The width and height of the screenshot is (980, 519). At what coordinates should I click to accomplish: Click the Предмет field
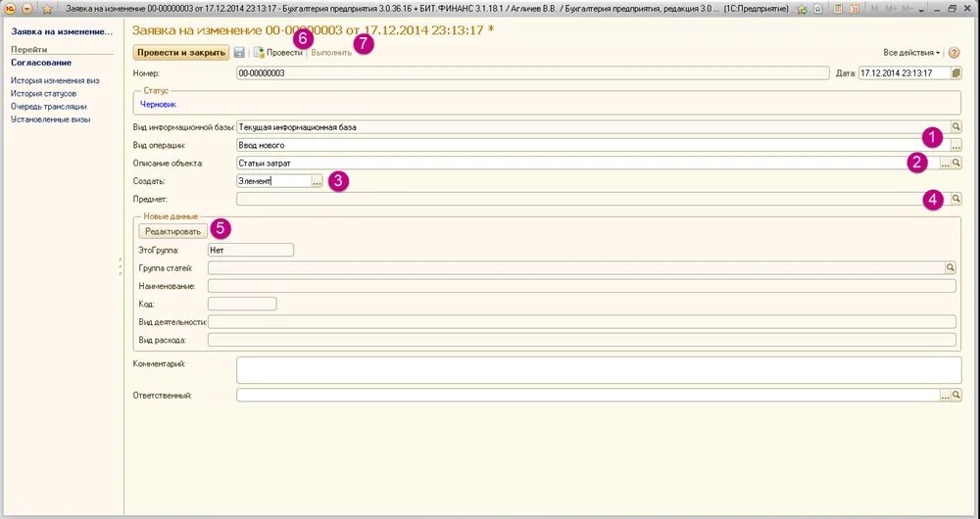click(593, 199)
